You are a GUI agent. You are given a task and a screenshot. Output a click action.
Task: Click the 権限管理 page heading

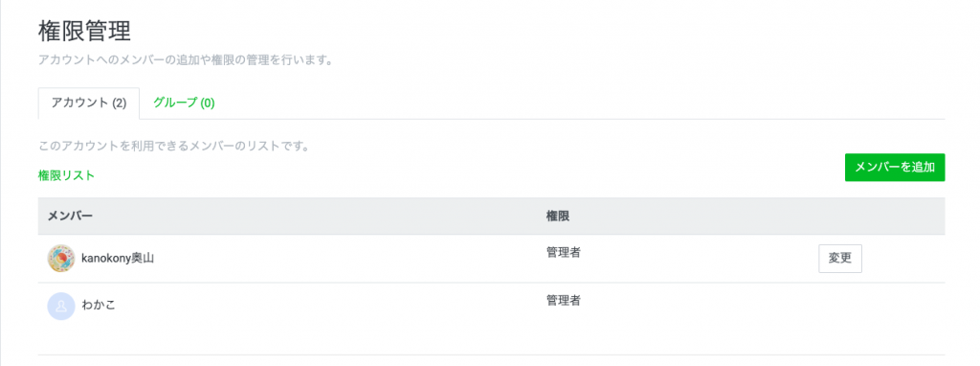tap(84, 32)
